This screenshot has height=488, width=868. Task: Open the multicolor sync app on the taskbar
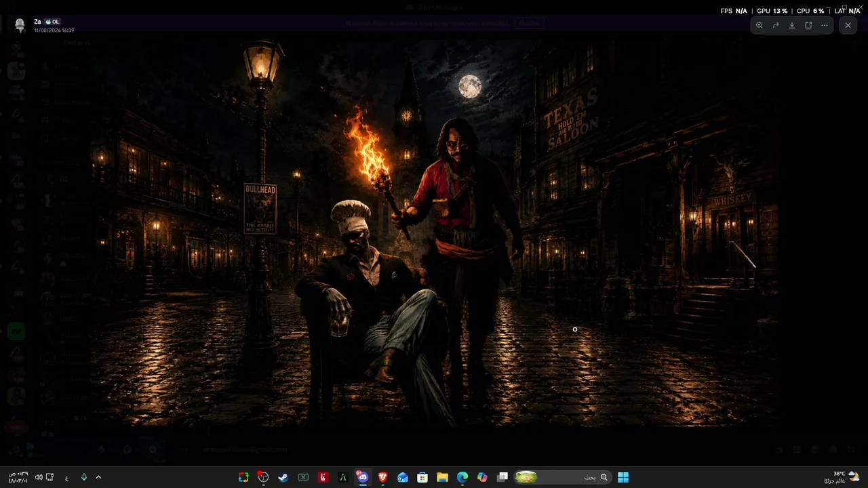tap(243, 477)
